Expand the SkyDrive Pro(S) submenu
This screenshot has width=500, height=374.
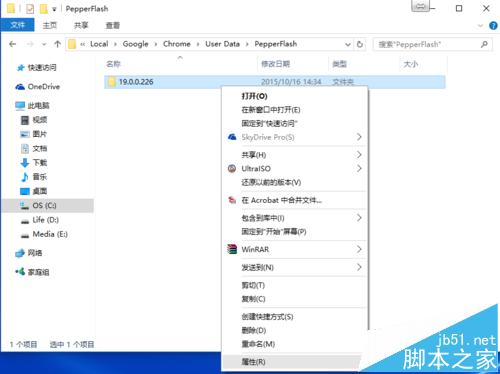pyautogui.click(x=295, y=137)
